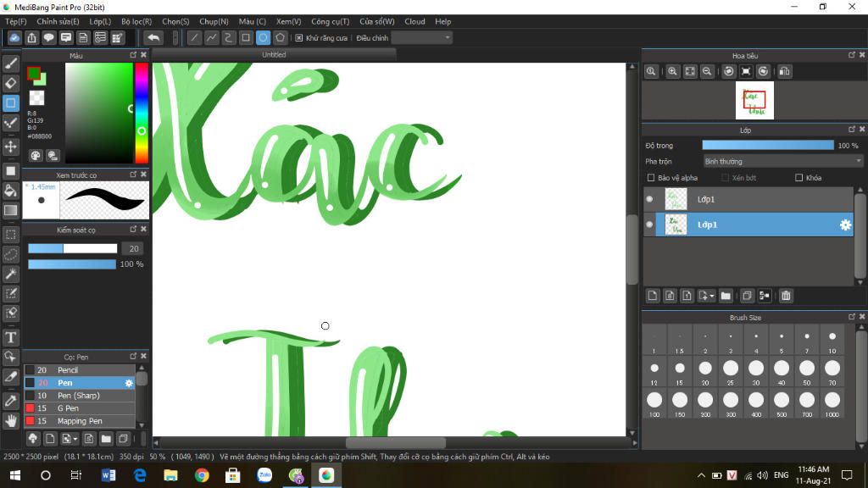The image size is (868, 488).
Task: Adjust the Độ trong opacity slider
Action: coord(768,145)
